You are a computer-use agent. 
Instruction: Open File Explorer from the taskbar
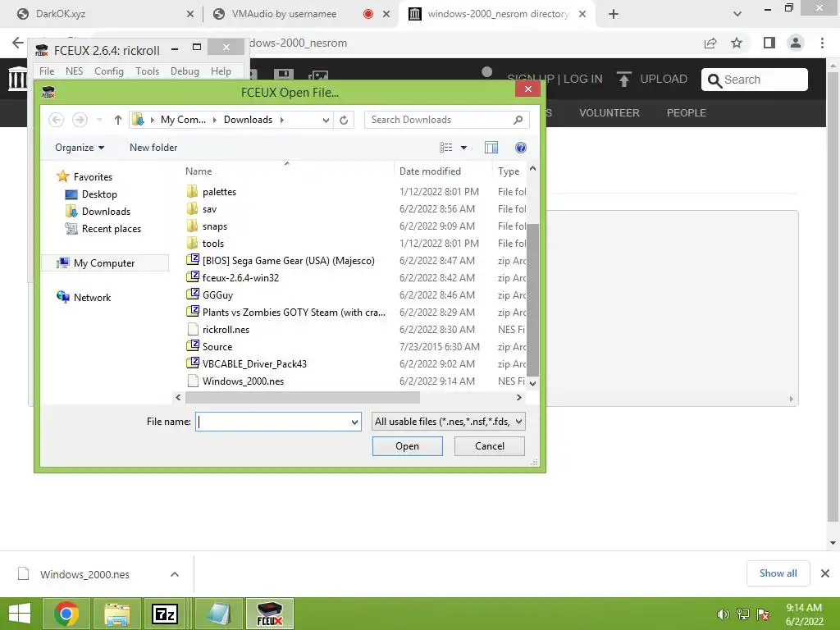coord(117,614)
